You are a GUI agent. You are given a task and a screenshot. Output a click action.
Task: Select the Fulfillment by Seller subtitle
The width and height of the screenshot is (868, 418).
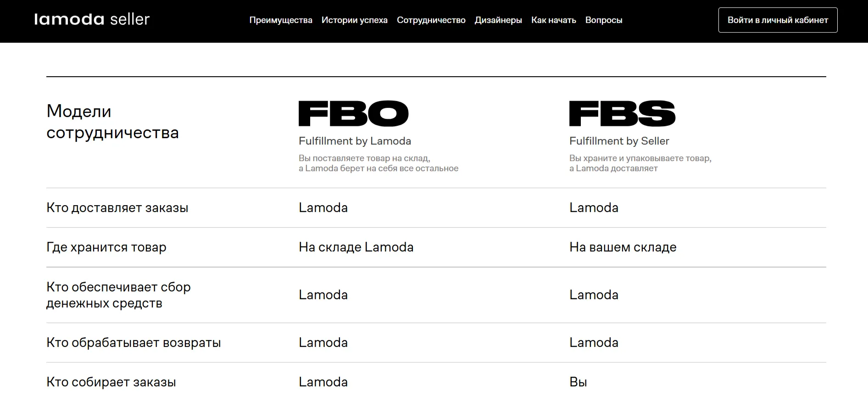coord(619,141)
